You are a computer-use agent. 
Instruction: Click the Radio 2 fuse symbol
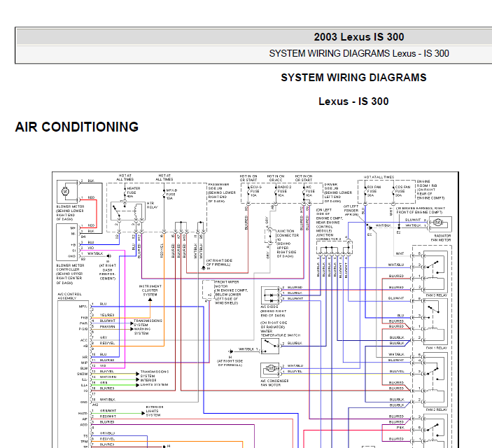point(276,190)
